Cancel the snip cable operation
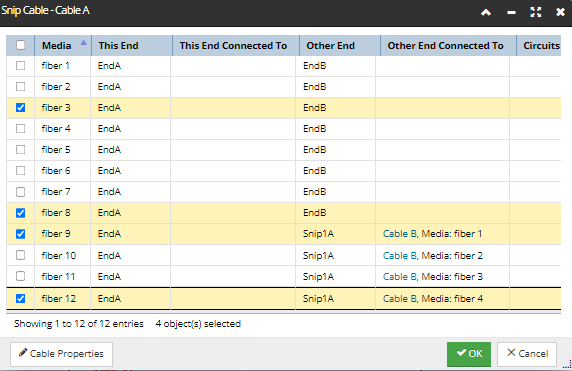572x371 pixels. 527,354
